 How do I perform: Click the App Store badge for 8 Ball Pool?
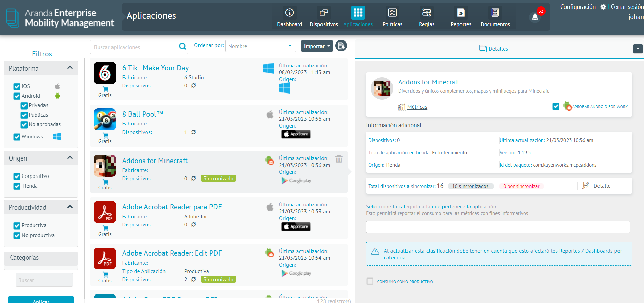(296, 134)
